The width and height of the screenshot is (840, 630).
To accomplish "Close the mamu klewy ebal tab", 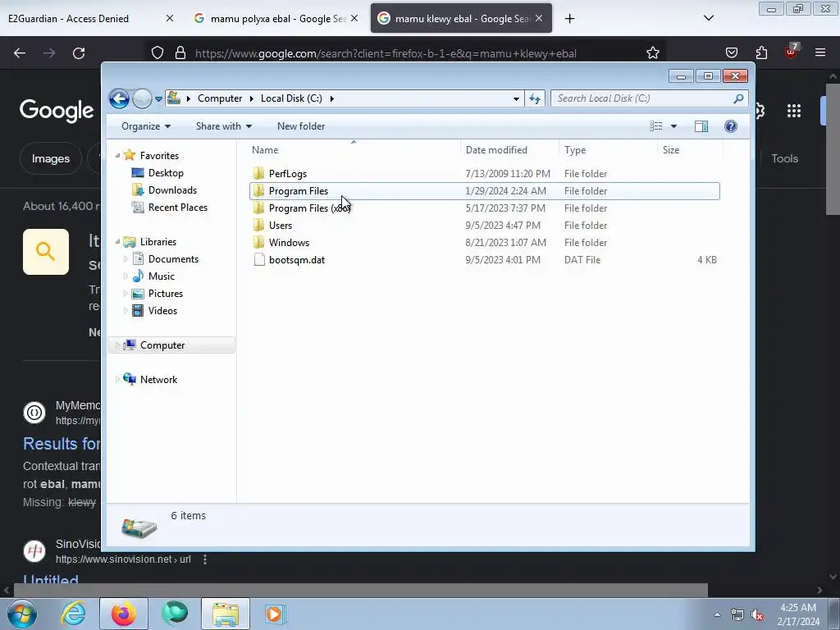I will [539, 19].
